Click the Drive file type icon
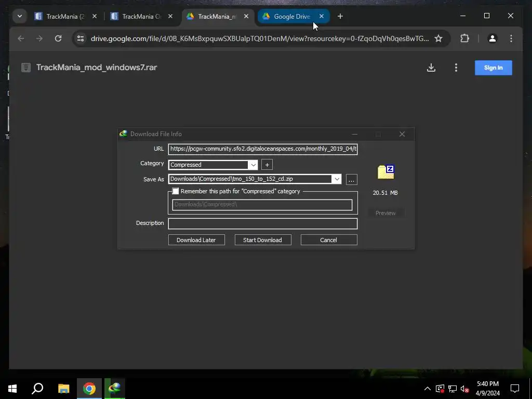 coord(26,68)
